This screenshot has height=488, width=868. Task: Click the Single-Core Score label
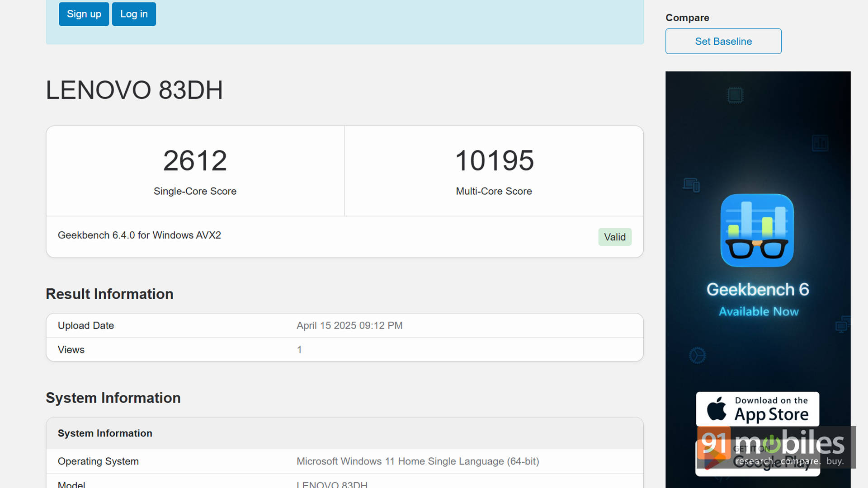click(195, 191)
